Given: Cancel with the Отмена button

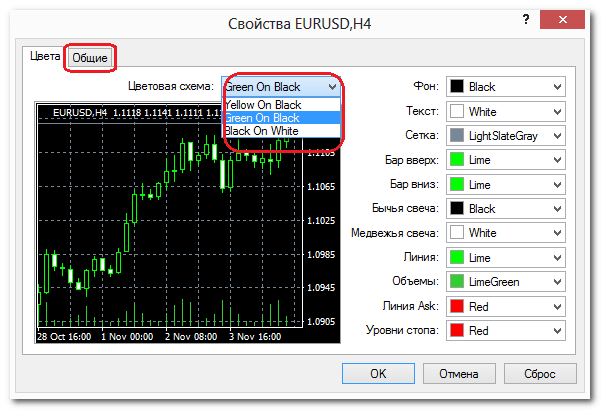Looking at the screenshot, I should (x=459, y=374).
